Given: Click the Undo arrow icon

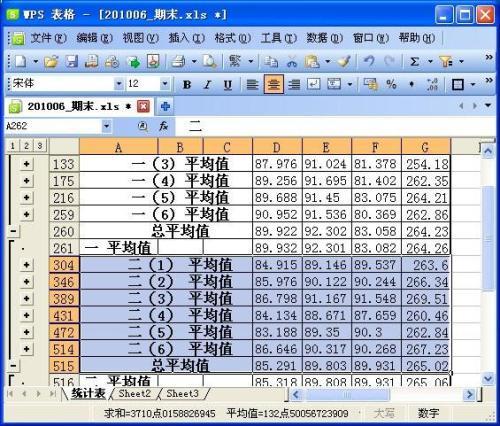Looking at the screenshot, I should click(x=369, y=61).
